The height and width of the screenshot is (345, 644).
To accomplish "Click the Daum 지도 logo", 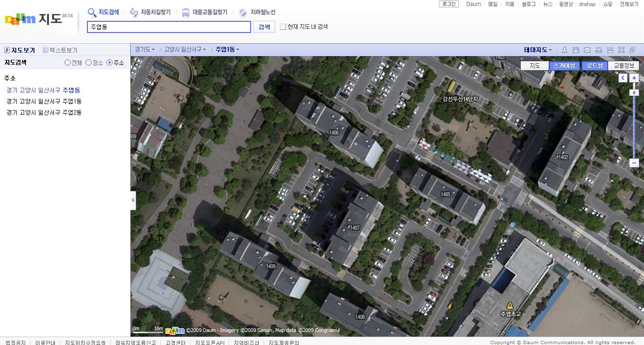I will click(x=39, y=19).
